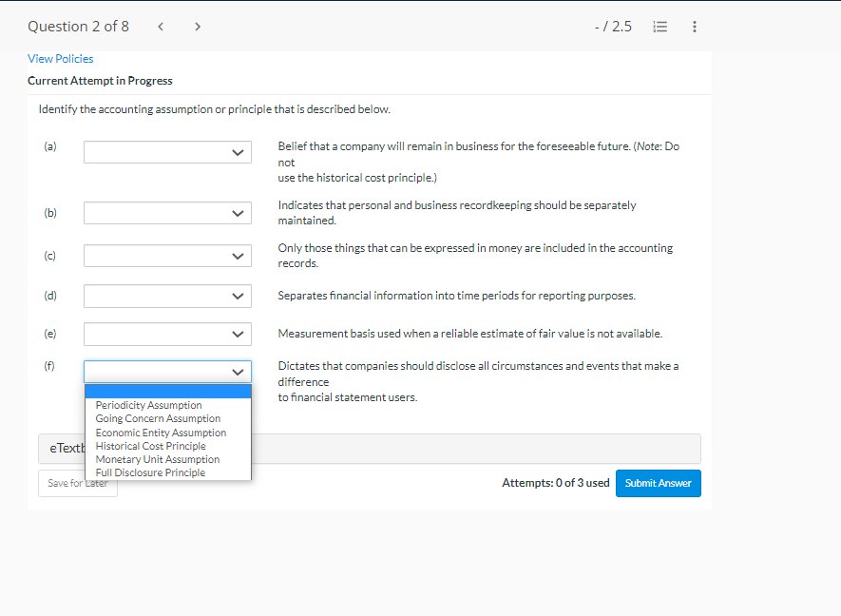Open the View Policies link
Screen dimensions: 841x616
[60, 58]
